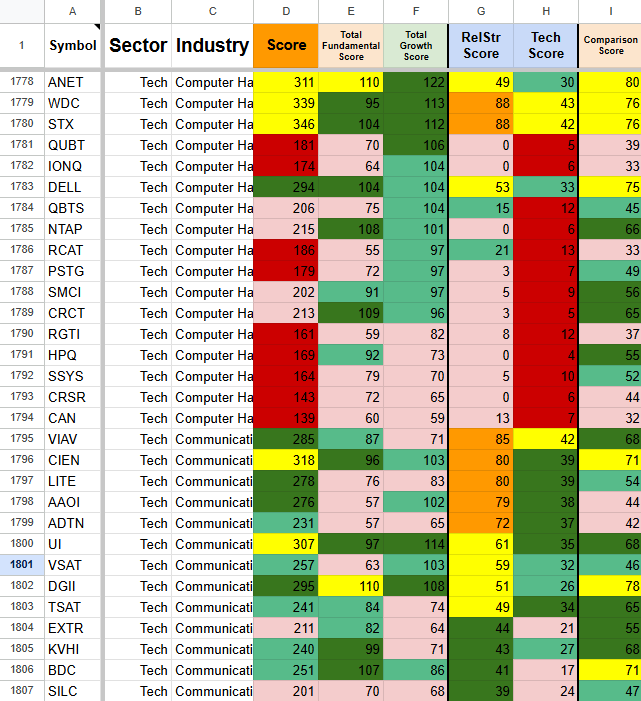Click the LITE symbol cell
This screenshot has width=641, height=701.
click(72, 481)
